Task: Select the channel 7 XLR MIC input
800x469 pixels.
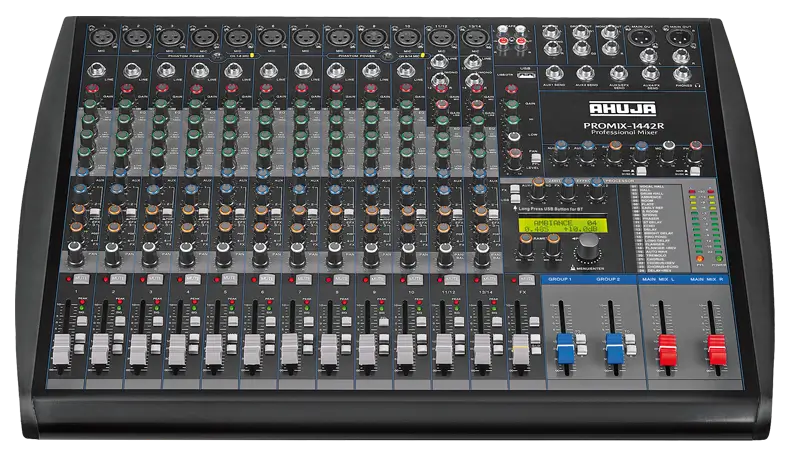Action: pos(305,37)
